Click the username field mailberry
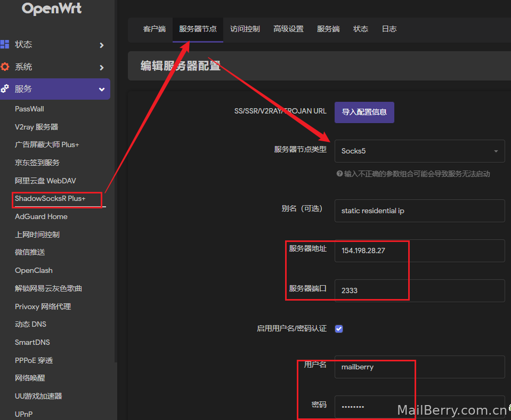 420,367
